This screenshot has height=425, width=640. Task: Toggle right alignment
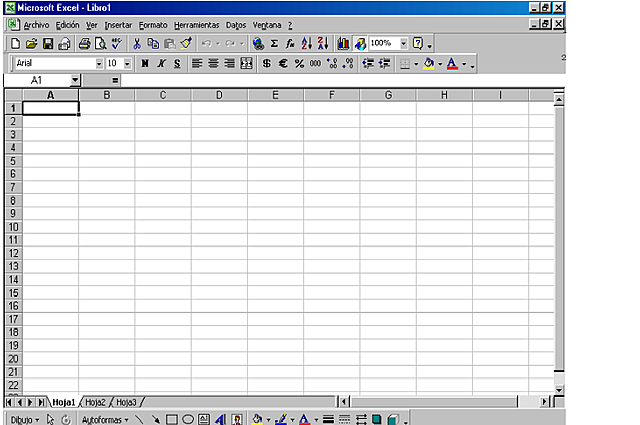(229, 63)
